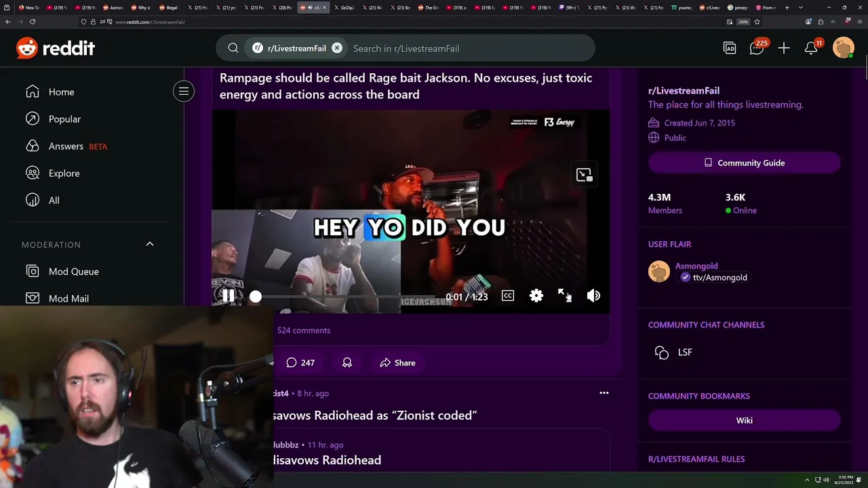Open Mod Queue
The width and height of the screenshot is (868, 488).
(73, 271)
